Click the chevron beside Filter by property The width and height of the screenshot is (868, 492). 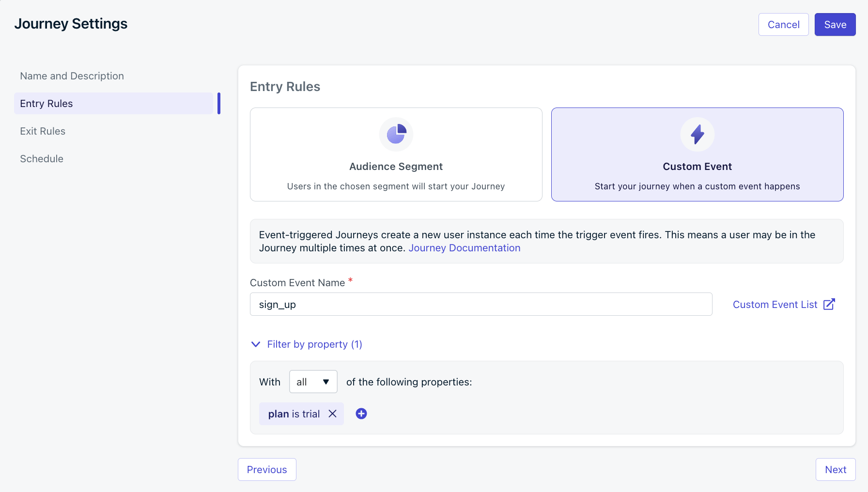click(256, 344)
